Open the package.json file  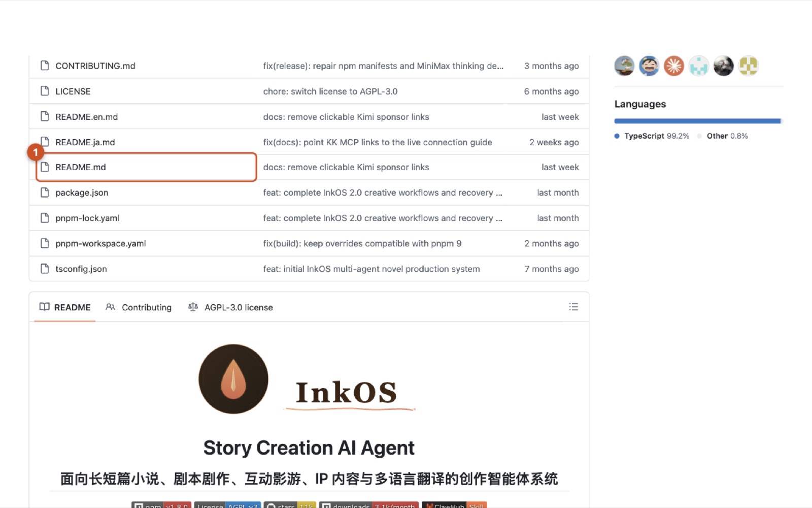point(82,193)
